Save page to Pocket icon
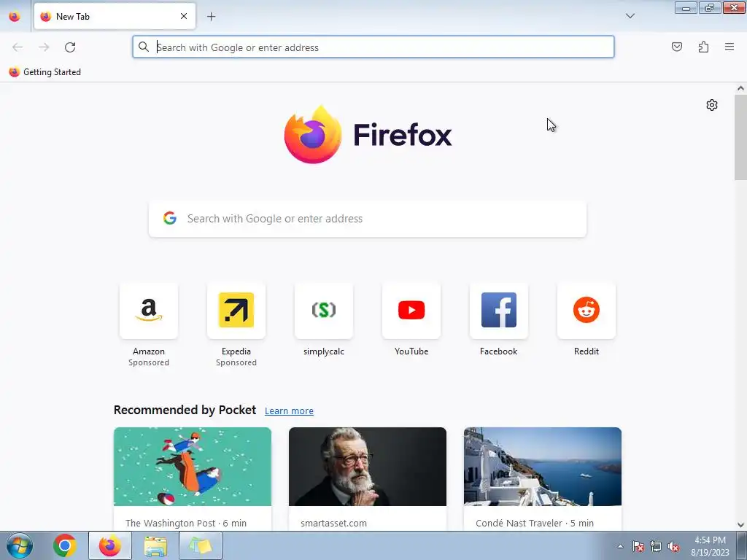 coord(676,47)
